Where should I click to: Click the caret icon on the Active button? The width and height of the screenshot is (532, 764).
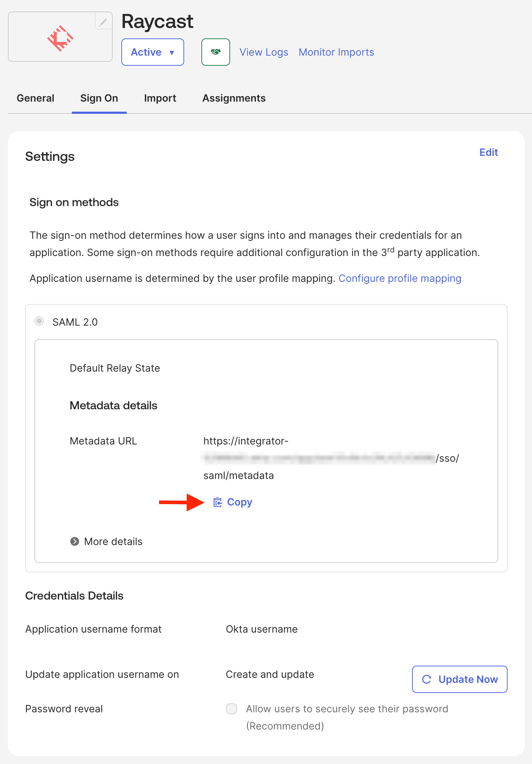point(172,52)
